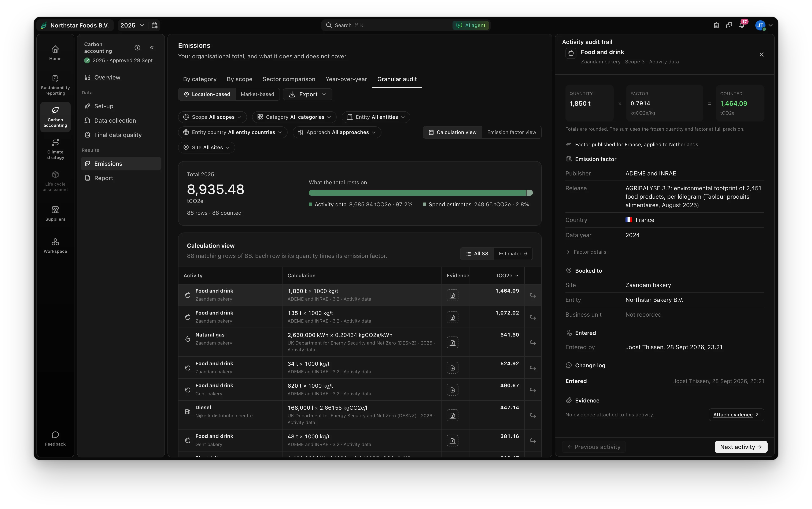The height and width of the screenshot is (509, 812).
Task: Select Calculation view toggle
Action: [452, 132]
